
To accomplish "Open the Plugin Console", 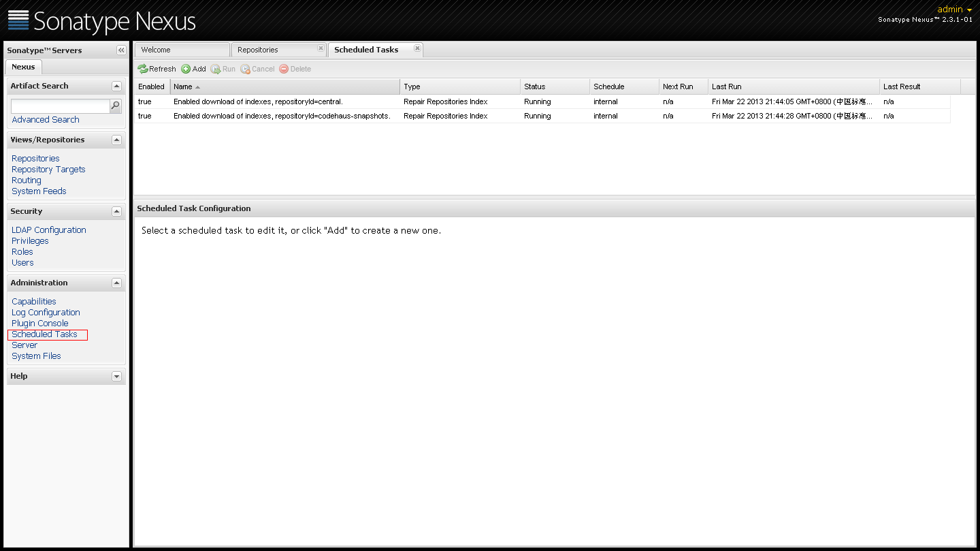I will [40, 324].
